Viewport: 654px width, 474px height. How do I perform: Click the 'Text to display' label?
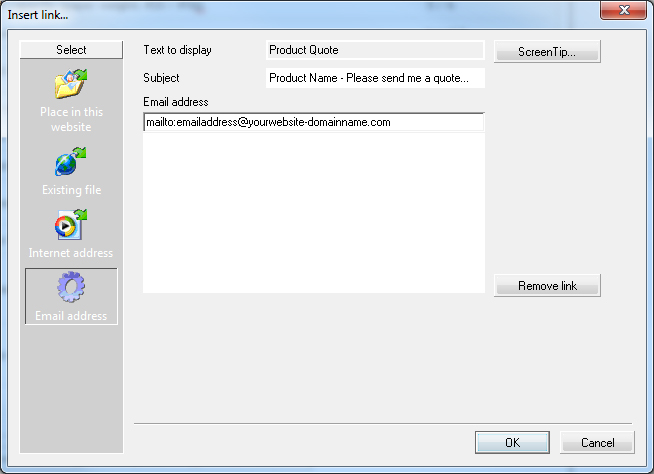pyautogui.click(x=178, y=50)
